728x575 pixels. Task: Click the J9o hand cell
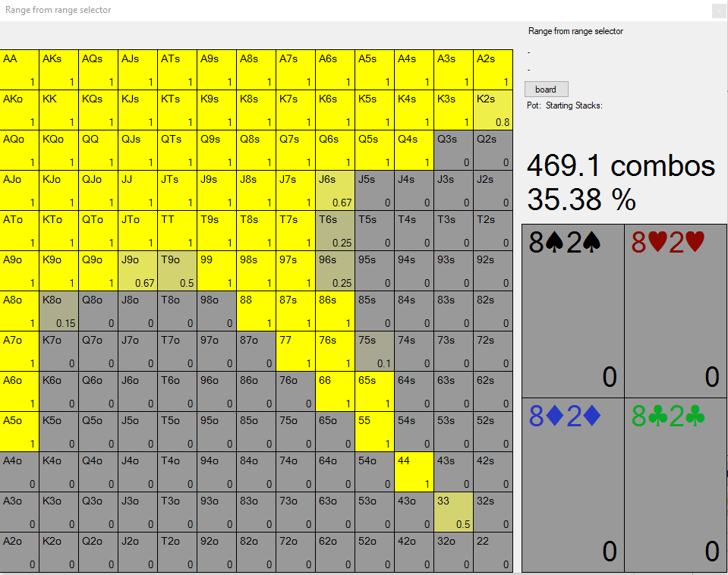pos(138,271)
